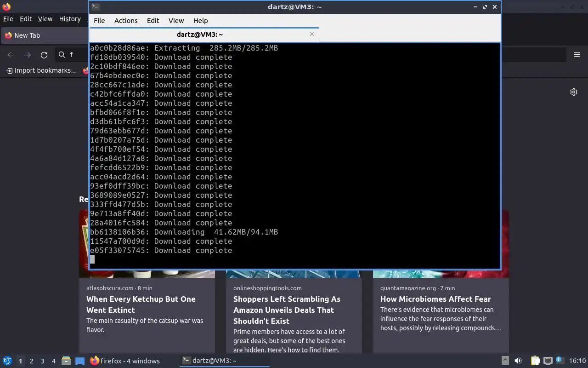Viewport: 588px width, 368px height.
Task: Click terminal line e05f33075745 Download complete
Action: [161, 250]
